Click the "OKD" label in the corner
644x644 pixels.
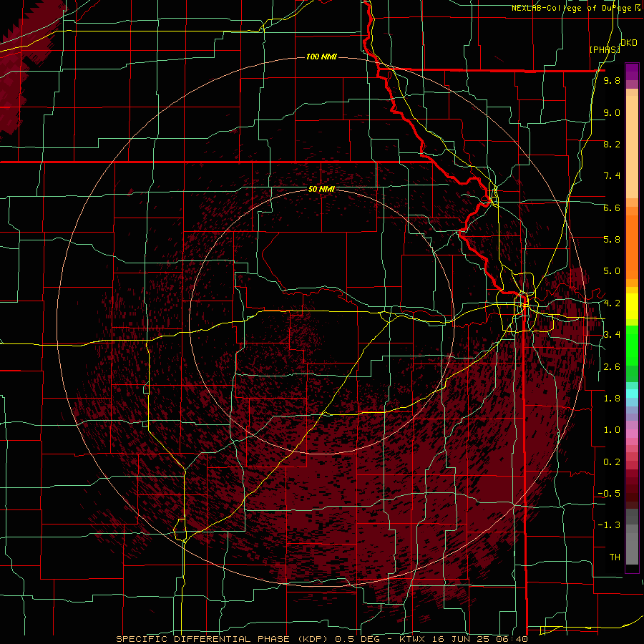click(x=629, y=42)
